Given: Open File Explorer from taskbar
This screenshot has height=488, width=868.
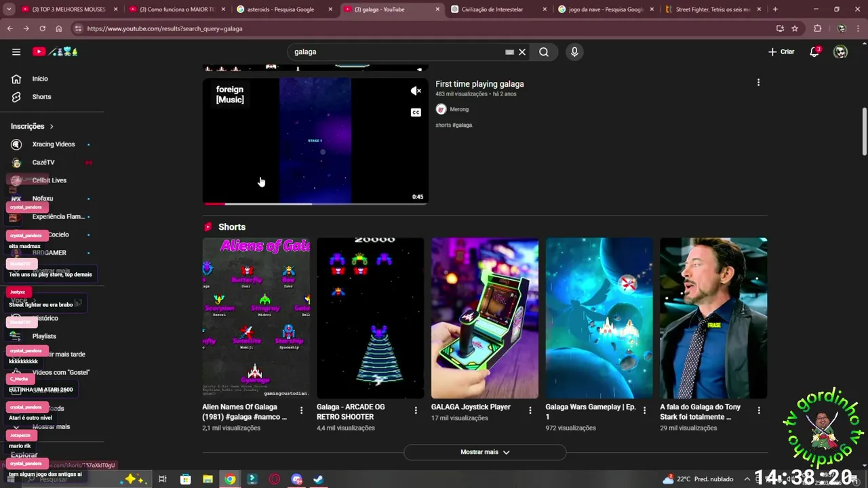Looking at the screenshot, I should (208, 479).
